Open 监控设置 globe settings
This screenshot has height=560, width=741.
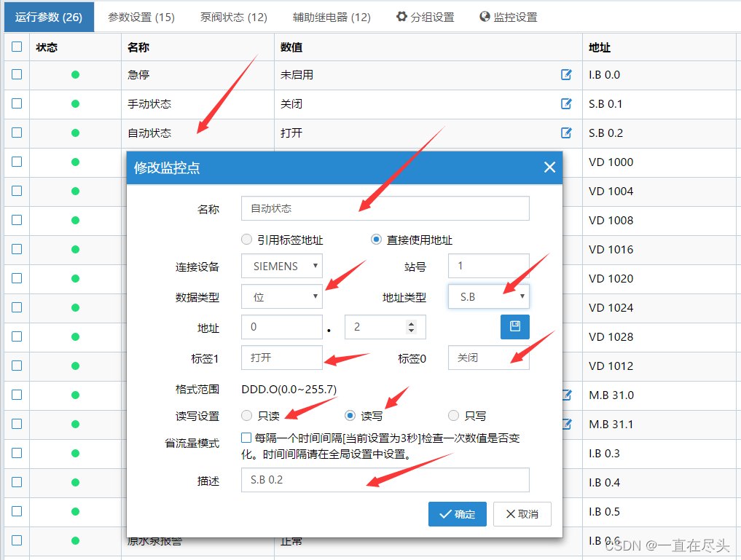(509, 17)
